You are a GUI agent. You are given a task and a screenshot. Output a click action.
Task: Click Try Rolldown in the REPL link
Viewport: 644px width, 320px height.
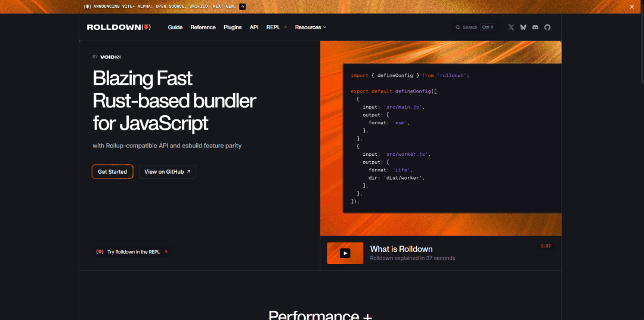click(x=132, y=252)
